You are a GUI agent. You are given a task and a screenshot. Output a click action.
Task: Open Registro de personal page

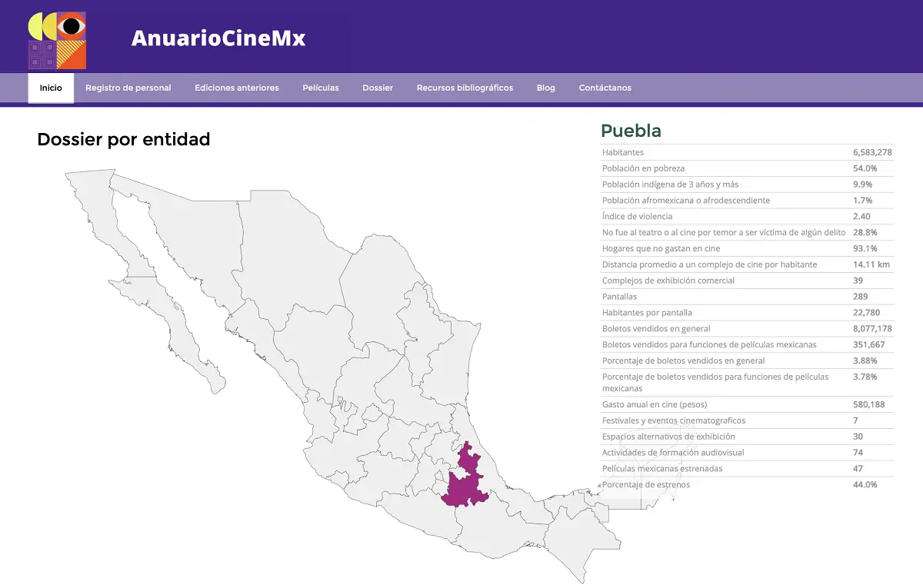click(x=128, y=88)
